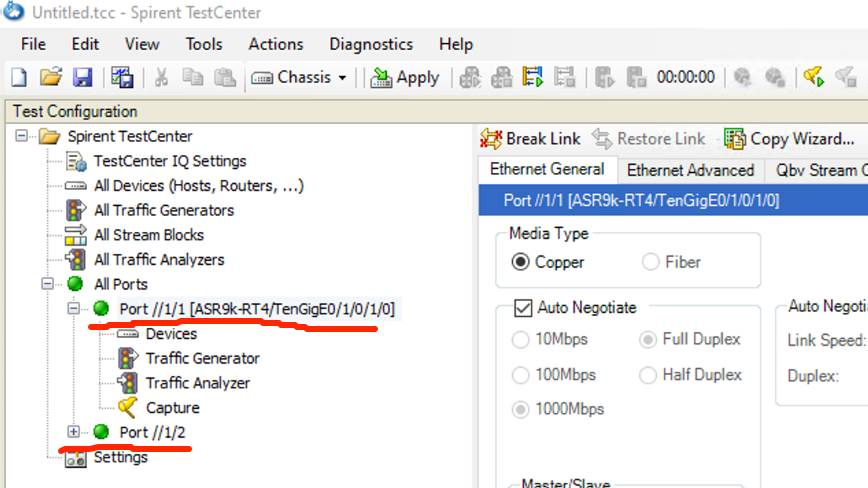This screenshot has width=868, height=488.
Task: Click the grayed stop capture icon
Action: click(846, 77)
